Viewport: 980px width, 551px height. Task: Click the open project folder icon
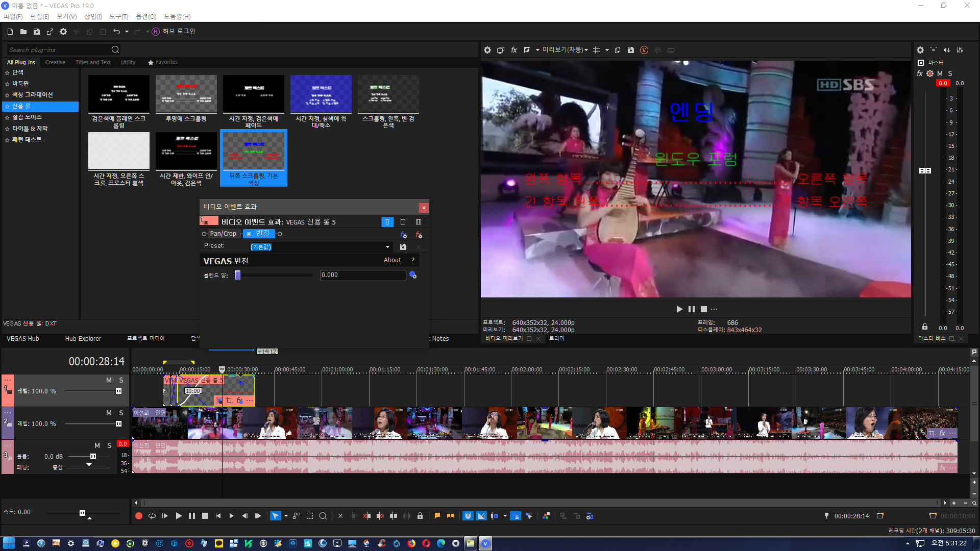click(x=23, y=32)
